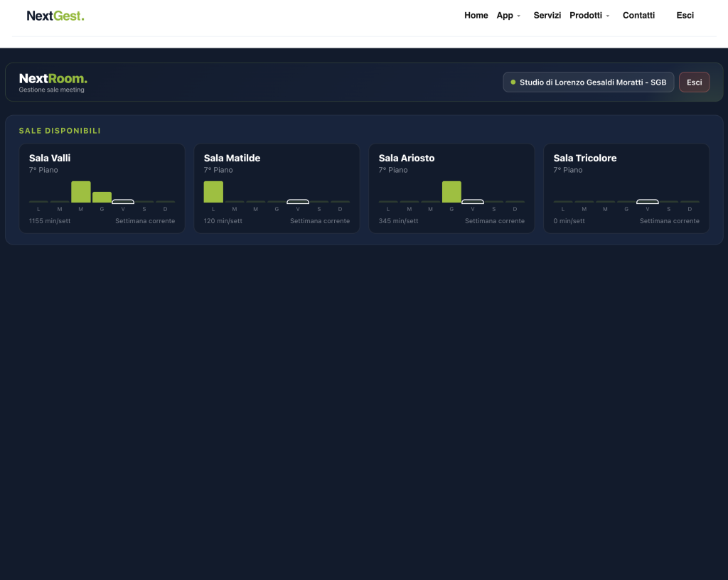
Task: Click the NextRoom logo
Action: click(53, 78)
